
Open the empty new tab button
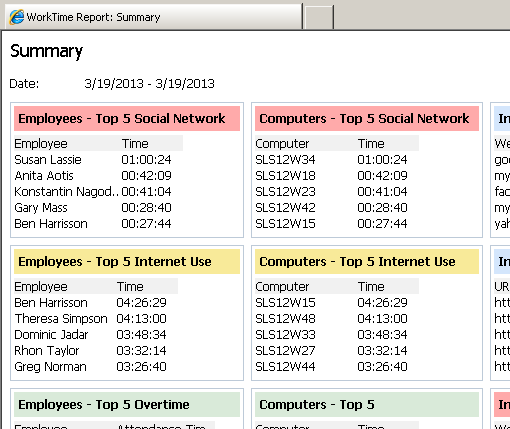coord(319,17)
